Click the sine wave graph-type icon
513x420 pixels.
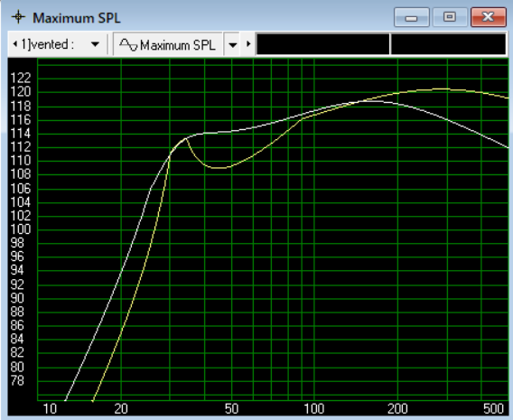pyautogui.click(x=128, y=44)
